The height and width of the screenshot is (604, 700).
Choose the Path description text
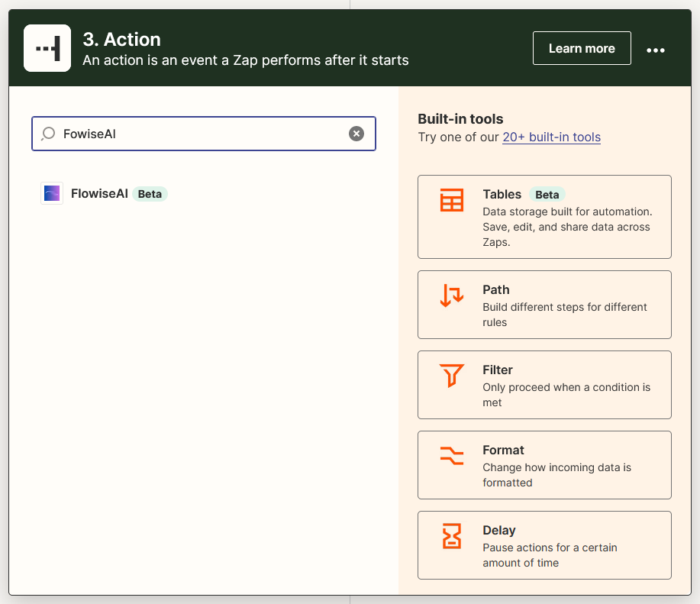[564, 315]
